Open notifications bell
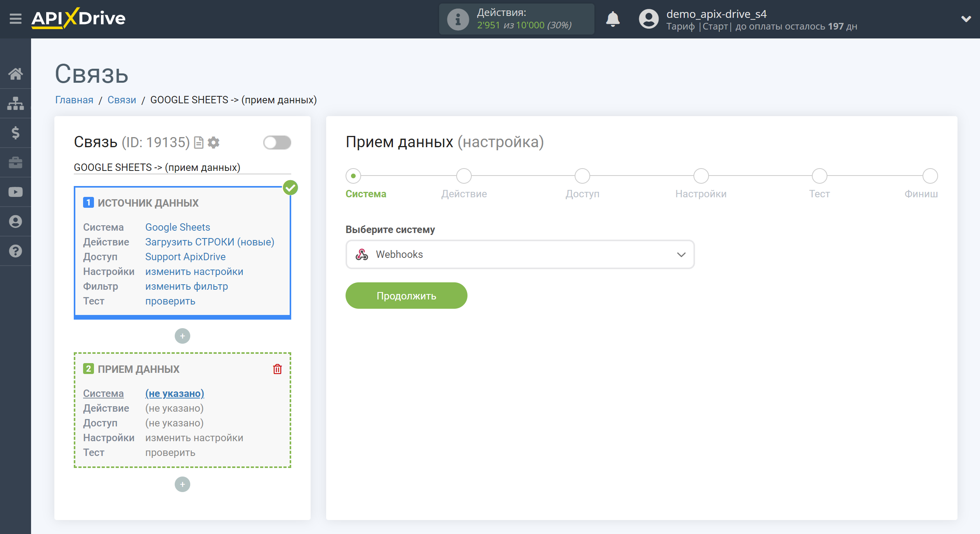Image resolution: width=980 pixels, height=534 pixels. click(613, 19)
